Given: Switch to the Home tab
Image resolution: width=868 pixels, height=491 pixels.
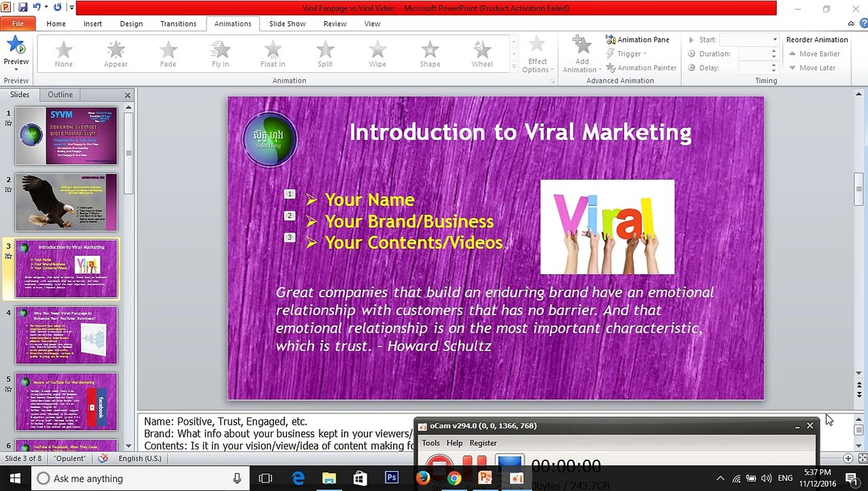Looking at the screenshot, I should [56, 23].
